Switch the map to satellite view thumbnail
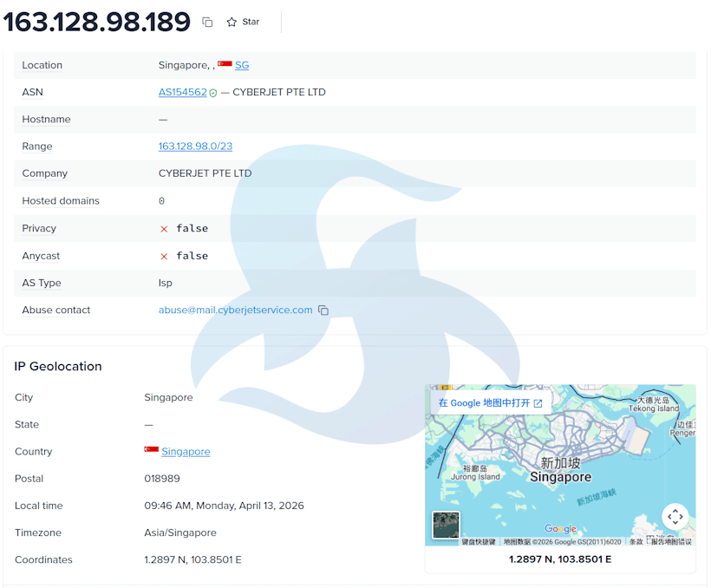The image size is (711, 588). (446, 525)
